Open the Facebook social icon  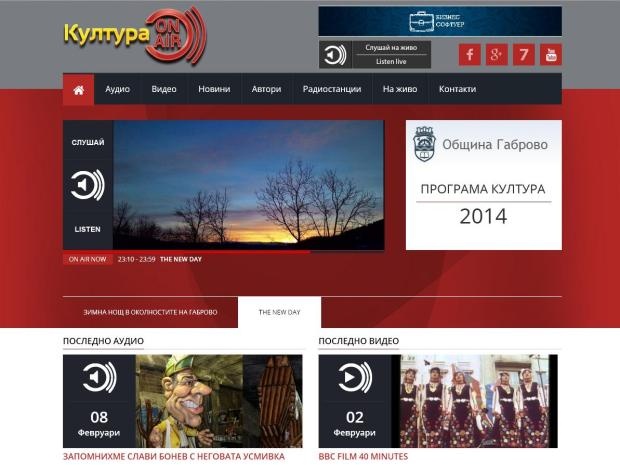[x=470, y=54]
